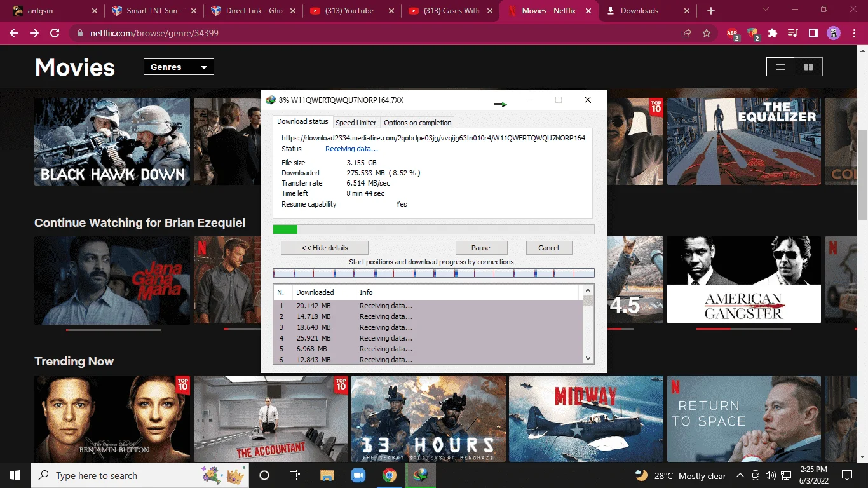Open the Return to Space thumbnail

coord(744,419)
